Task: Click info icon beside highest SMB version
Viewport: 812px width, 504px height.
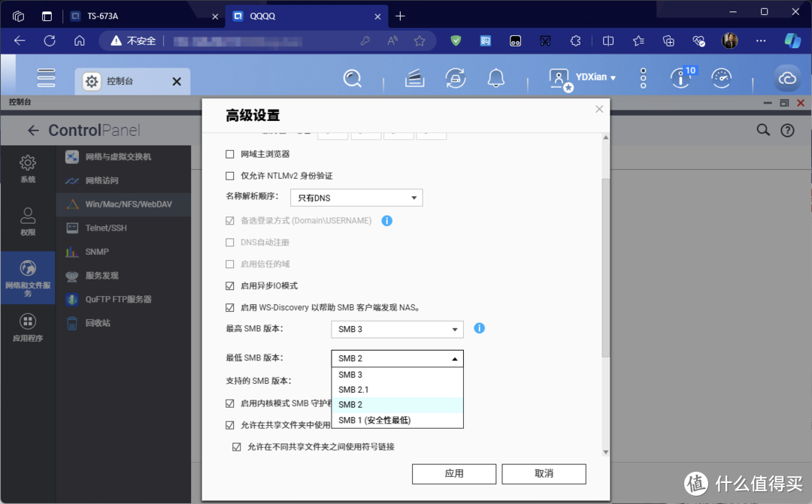Action: [x=480, y=328]
